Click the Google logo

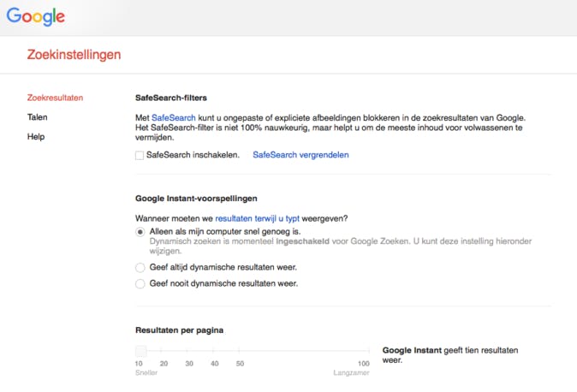(36, 16)
